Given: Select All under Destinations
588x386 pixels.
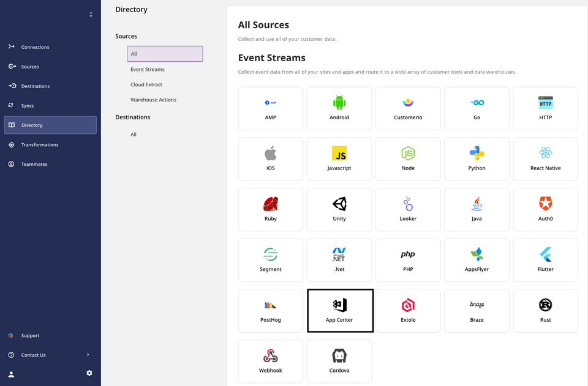Looking at the screenshot, I should pyautogui.click(x=134, y=135).
